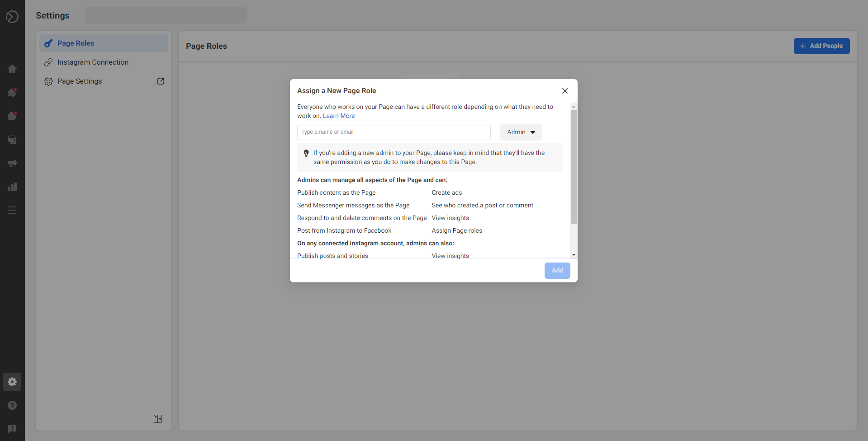Open the help question mark icon
This screenshot has width=868, height=441.
coord(12,405)
